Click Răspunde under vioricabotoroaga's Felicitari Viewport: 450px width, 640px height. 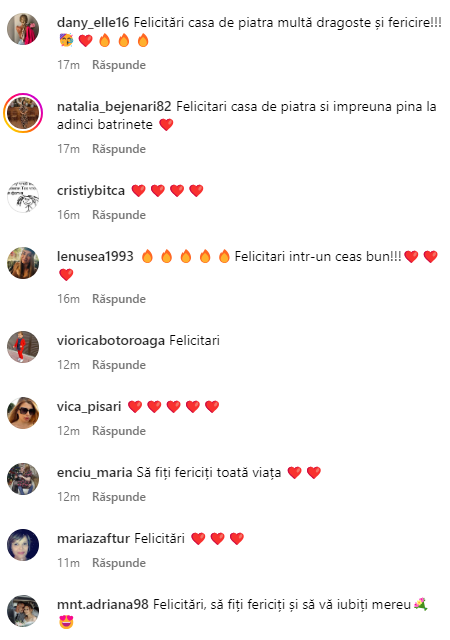119,365
